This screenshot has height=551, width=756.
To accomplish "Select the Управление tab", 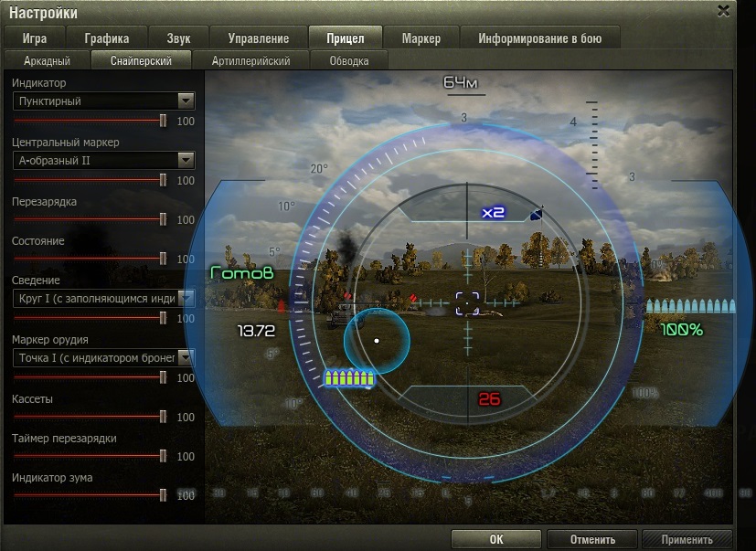I will (x=259, y=38).
